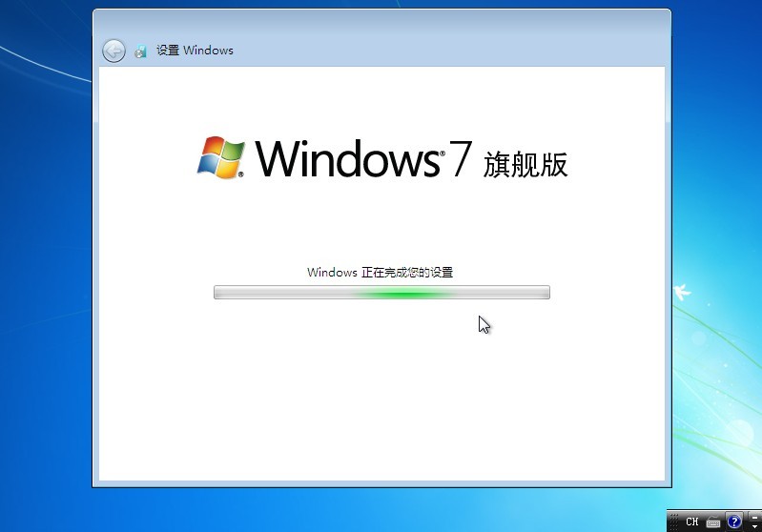Click 'Windows 正在完成您的设置' status text

click(x=380, y=273)
